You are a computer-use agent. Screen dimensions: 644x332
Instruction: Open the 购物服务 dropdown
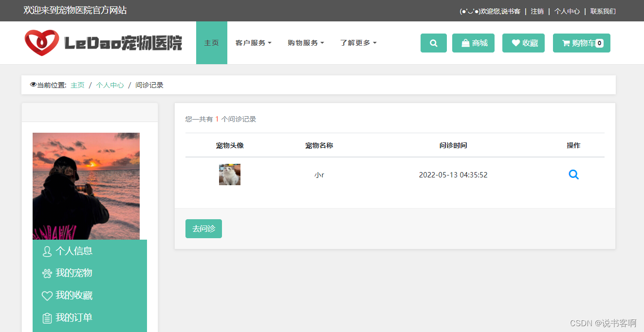coord(306,43)
